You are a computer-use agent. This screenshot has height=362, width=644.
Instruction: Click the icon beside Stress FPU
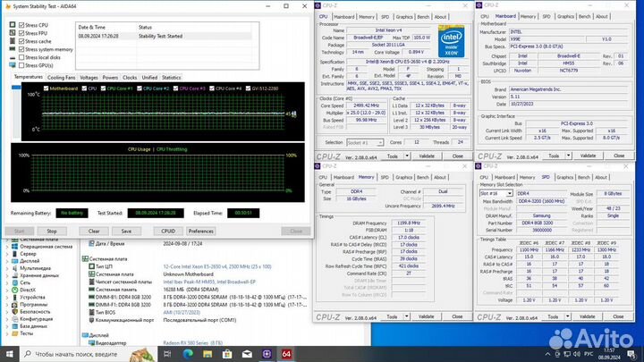pos(13,33)
